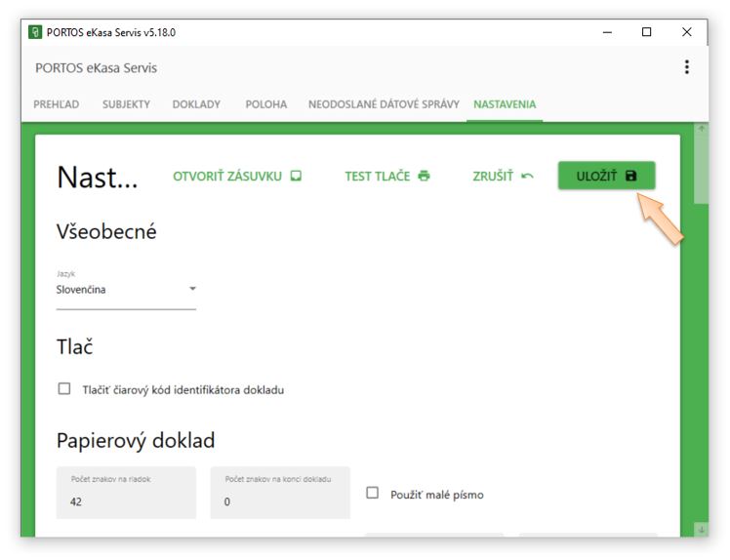This screenshot has height=560, width=730.
Task: Click the floppy disk icon on Uložiť
Action: coord(630,176)
